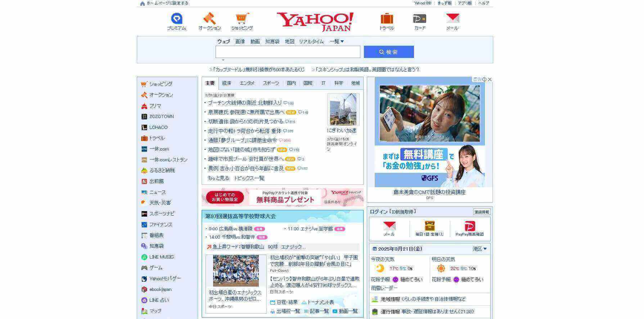
Task: Open 天気・災害 icon in left sidebar
Action: tap(144, 203)
